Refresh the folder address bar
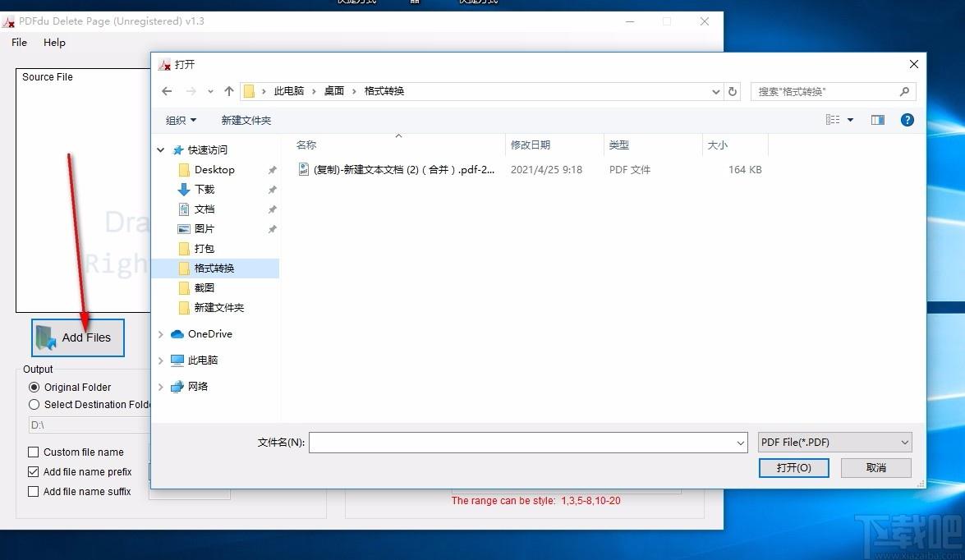Screen dimensions: 965x560 pyautogui.click(x=733, y=91)
